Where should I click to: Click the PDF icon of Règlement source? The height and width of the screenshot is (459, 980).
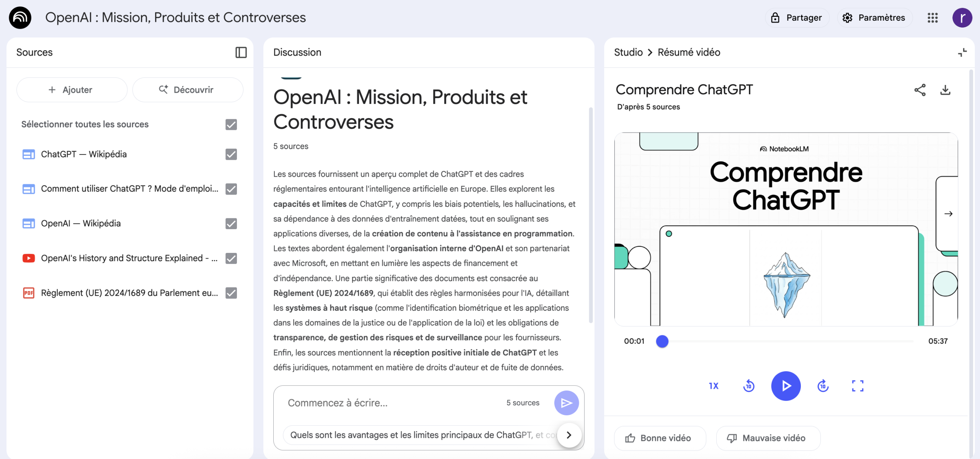pyautogui.click(x=29, y=293)
